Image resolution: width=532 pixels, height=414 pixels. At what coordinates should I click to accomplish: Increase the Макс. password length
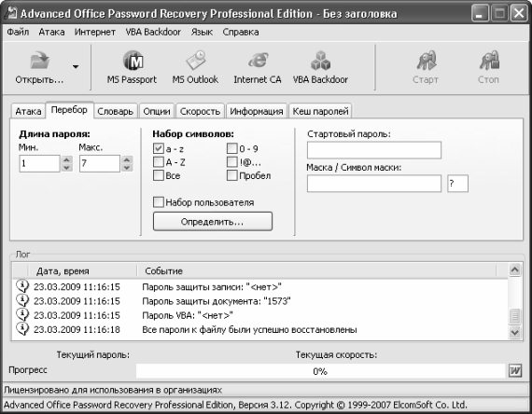pos(127,159)
